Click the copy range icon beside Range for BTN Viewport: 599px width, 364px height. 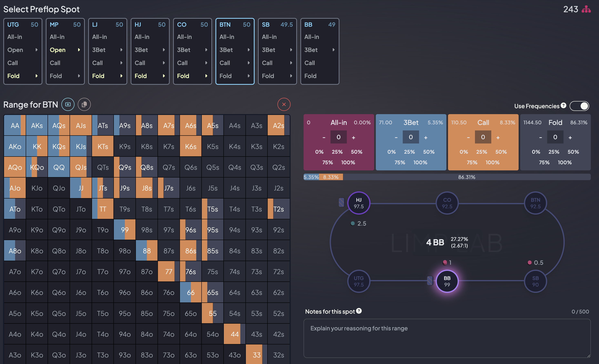(x=84, y=104)
